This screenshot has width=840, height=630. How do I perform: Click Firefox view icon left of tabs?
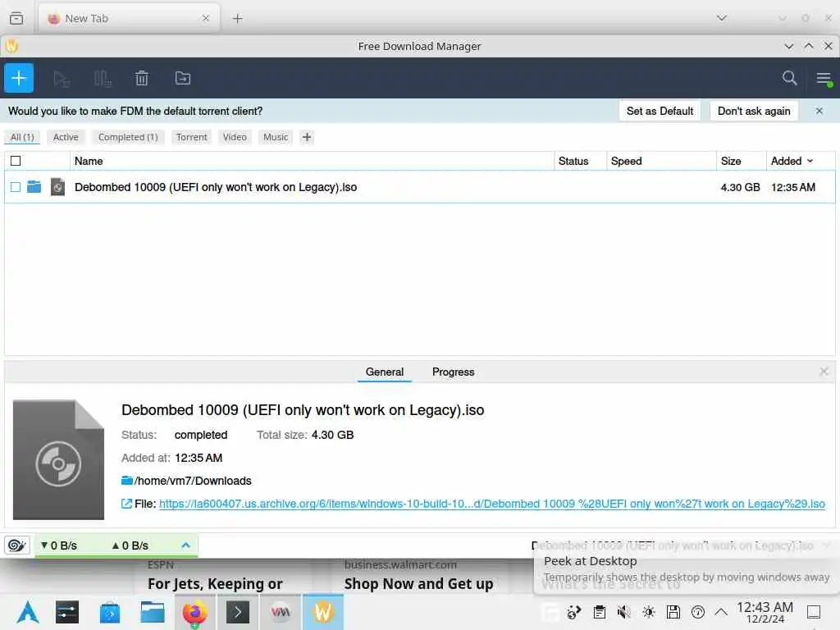pos(16,18)
